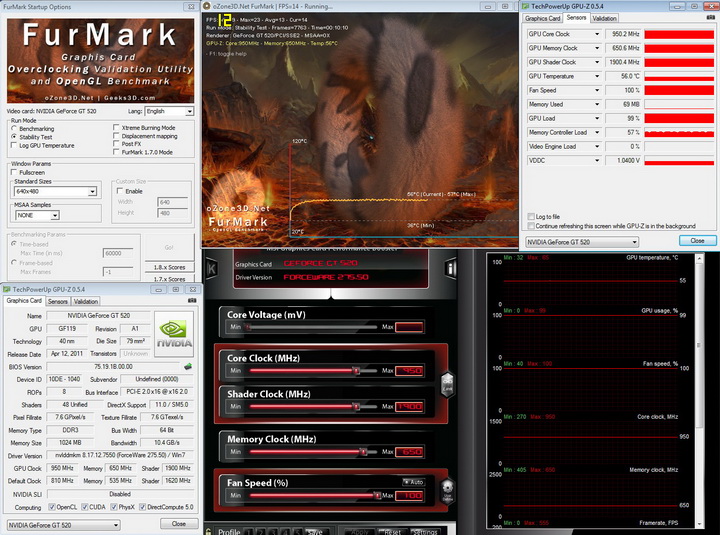This screenshot has width=720, height=535.
Task: Click the FurMark banner image in Startup Options
Action: (x=100, y=60)
